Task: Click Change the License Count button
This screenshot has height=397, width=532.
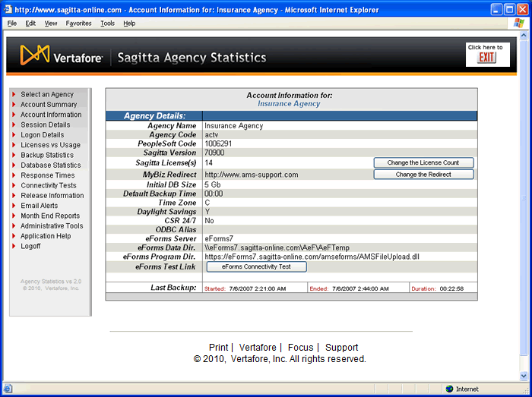Action: click(x=423, y=162)
